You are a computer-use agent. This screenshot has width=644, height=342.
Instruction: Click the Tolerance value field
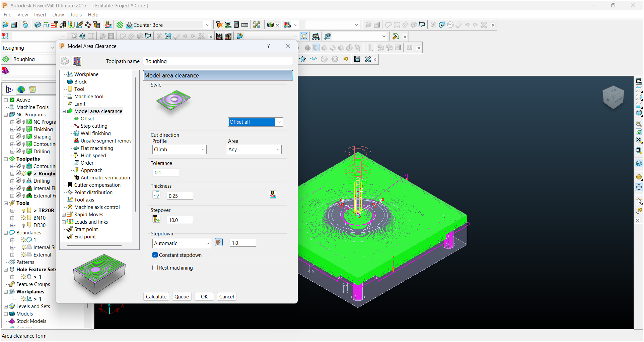point(166,172)
